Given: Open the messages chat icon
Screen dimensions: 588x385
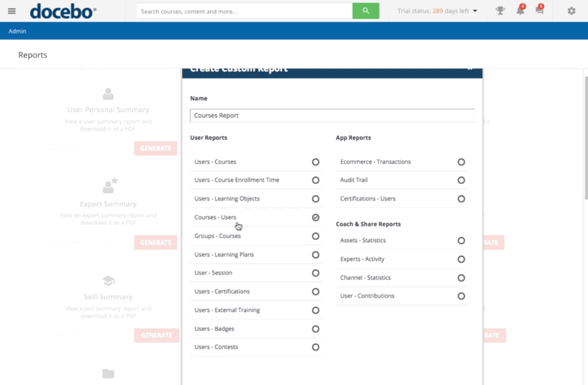Looking at the screenshot, I should pos(539,11).
